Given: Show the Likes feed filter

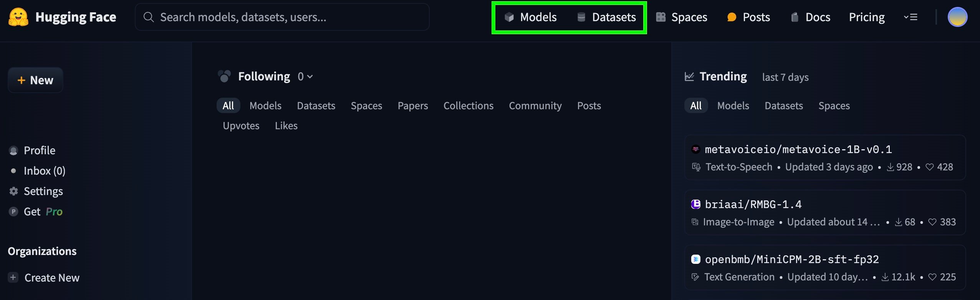Looking at the screenshot, I should point(286,125).
